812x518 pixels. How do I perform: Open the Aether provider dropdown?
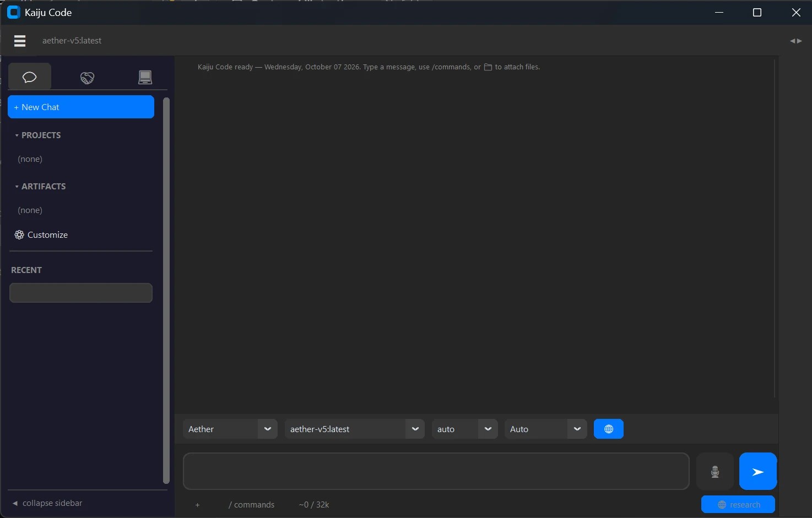230,429
